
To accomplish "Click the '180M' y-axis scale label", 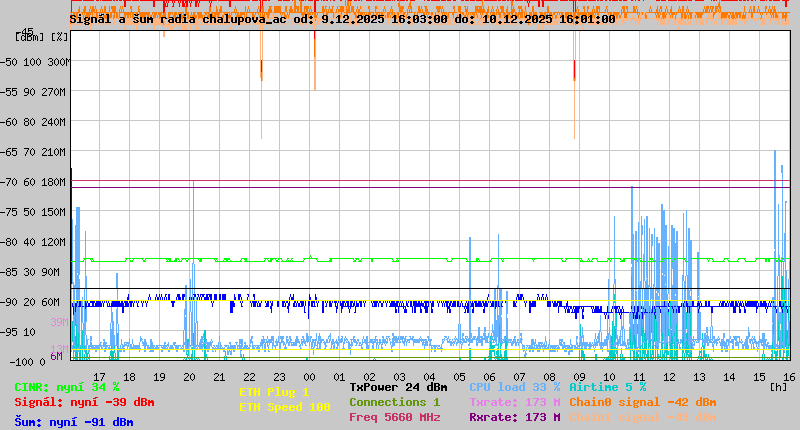I will point(55,182).
